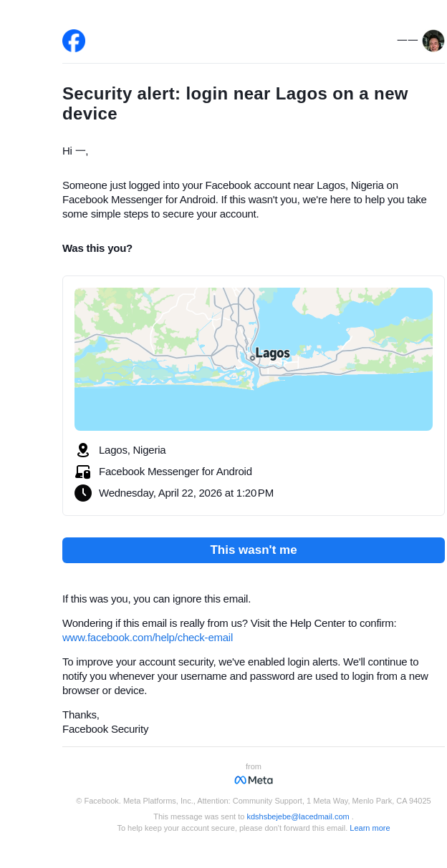Click the Meta logo in footer
This screenshot has width=447, height=868.
tap(254, 780)
